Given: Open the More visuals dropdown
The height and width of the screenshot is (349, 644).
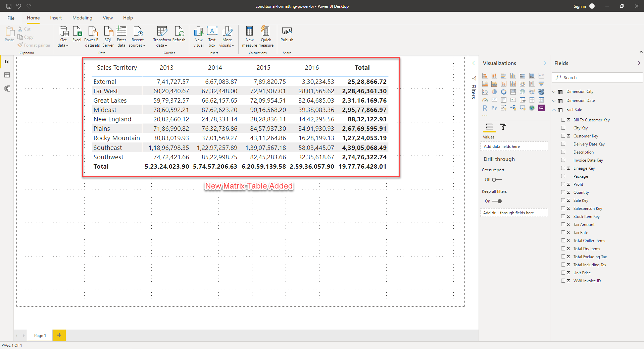Looking at the screenshot, I should coord(227,36).
